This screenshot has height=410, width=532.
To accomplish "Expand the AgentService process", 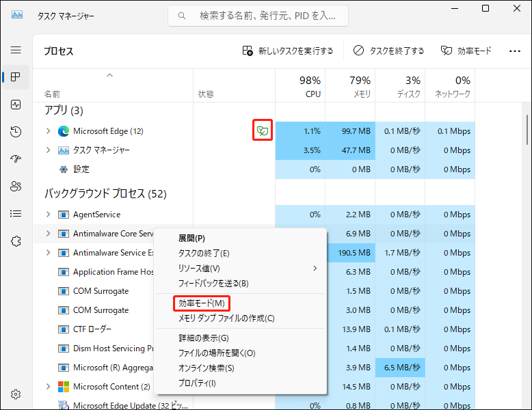I will coord(48,215).
